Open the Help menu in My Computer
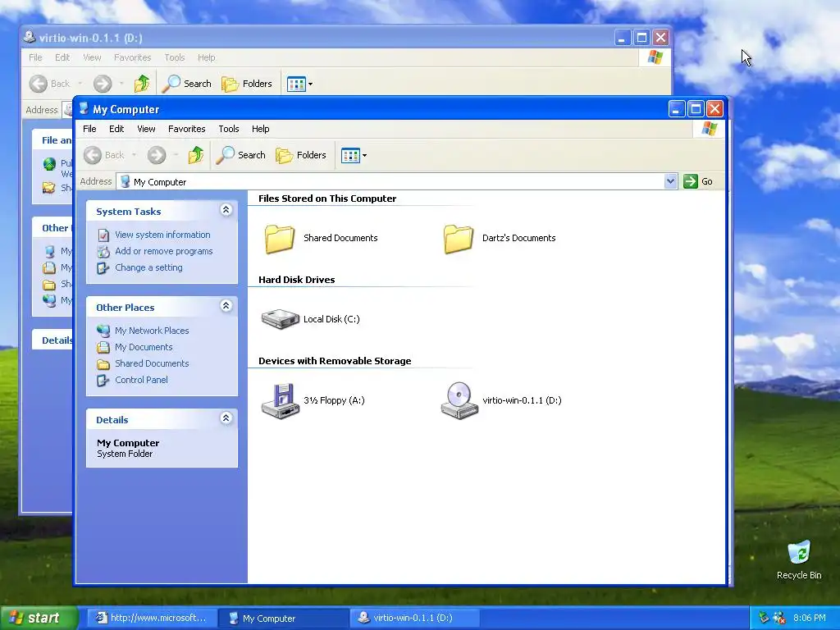This screenshot has height=630, width=840. tap(260, 129)
